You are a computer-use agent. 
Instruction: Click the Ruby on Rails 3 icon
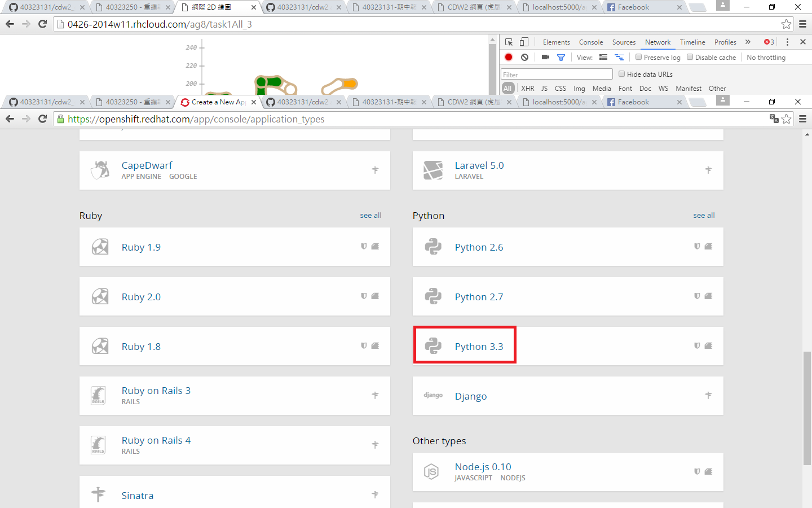98,395
